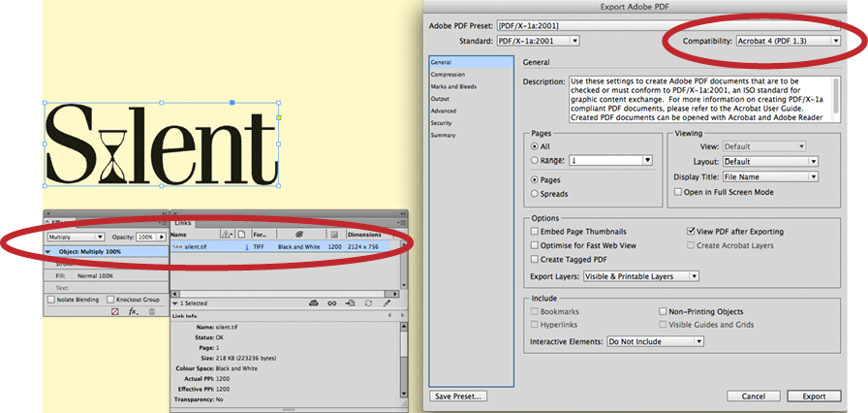Click the Update Link refresh icon
The width and height of the screenshot is (868, 413).
pos(368,302)
